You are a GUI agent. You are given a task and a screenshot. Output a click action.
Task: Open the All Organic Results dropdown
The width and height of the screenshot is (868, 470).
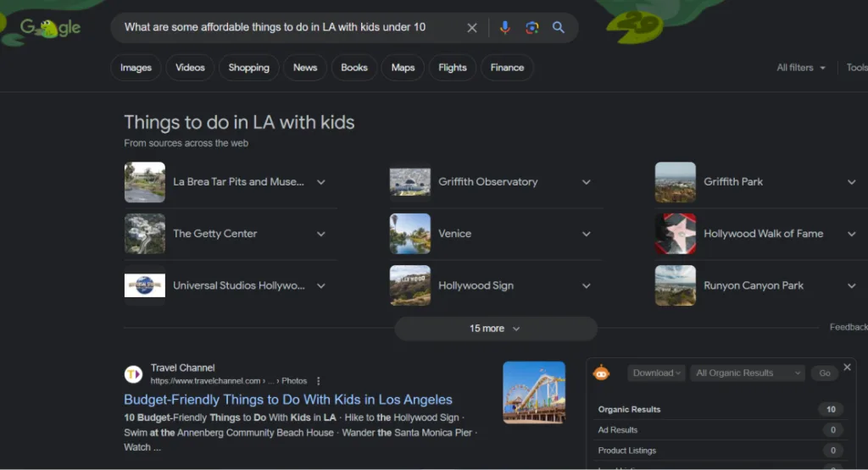click(x=747, y=373)
